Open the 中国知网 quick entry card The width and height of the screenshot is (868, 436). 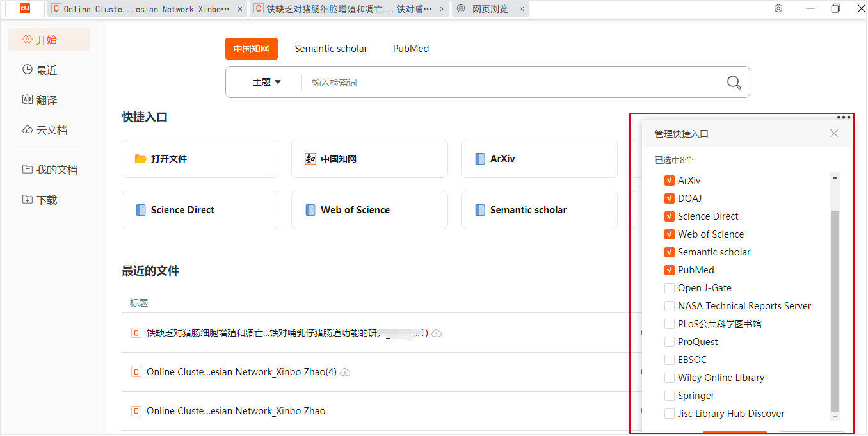coord(369,159)
